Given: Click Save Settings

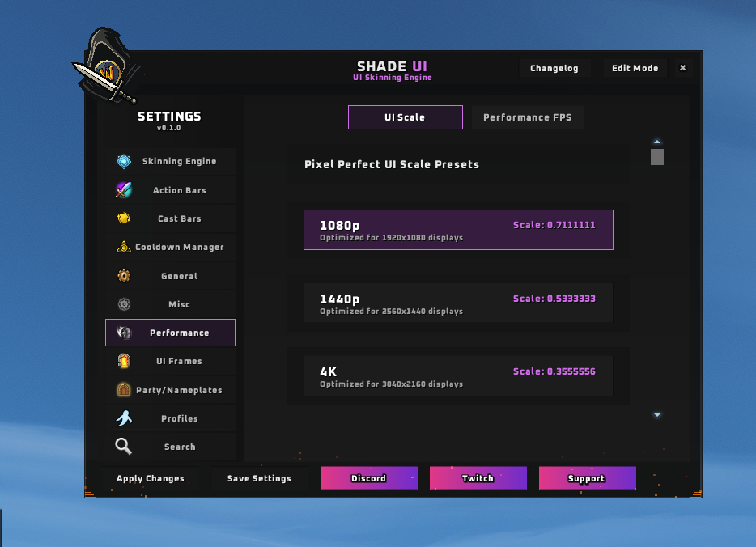Looking at the screenshot, I should click(259, 478).
